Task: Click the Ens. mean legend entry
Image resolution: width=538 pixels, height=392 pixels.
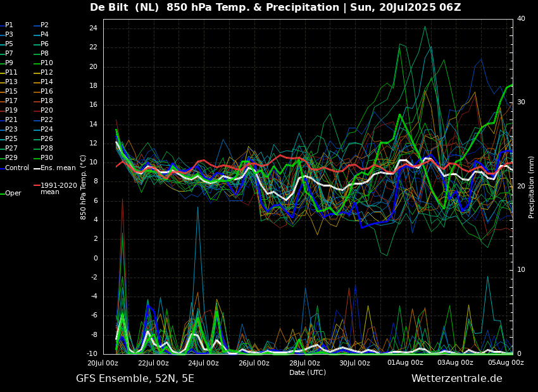Action: coord(54,168)
